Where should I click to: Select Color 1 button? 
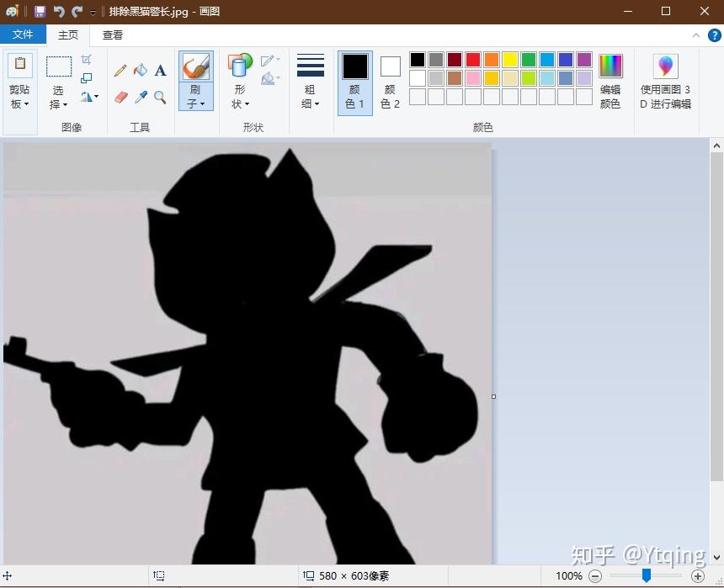(355, 82)
